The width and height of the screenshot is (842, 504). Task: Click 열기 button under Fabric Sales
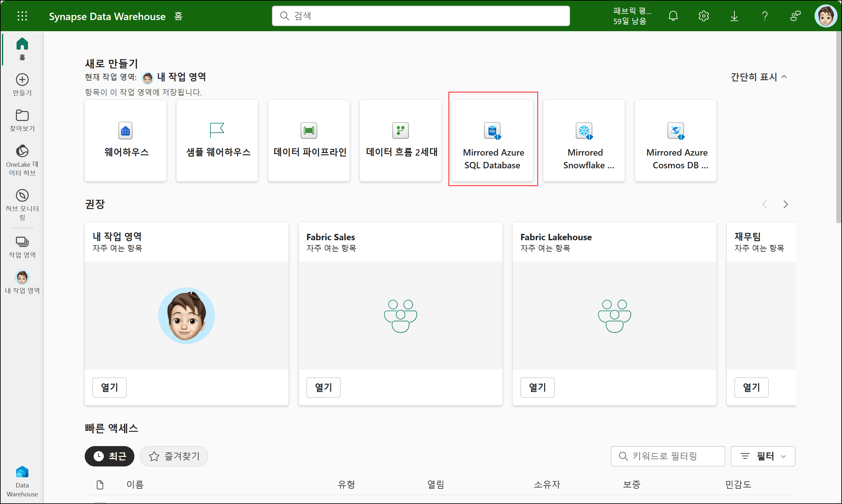[x=323, y=387]
